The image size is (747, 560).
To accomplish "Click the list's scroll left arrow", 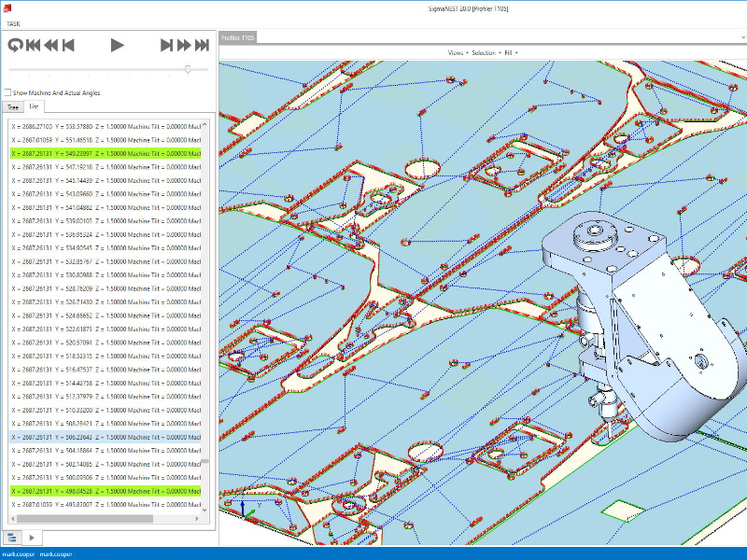I will (x=13, y=519).
